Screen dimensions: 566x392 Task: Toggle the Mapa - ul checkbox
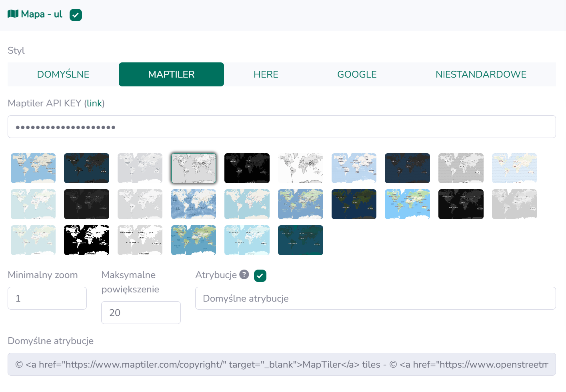coord(76,15)
